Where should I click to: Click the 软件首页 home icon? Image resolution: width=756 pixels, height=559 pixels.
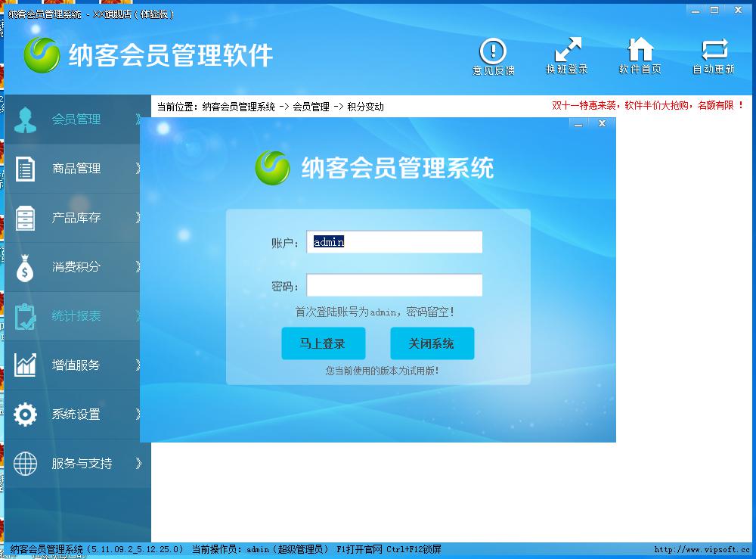click(x=640, y=48)
